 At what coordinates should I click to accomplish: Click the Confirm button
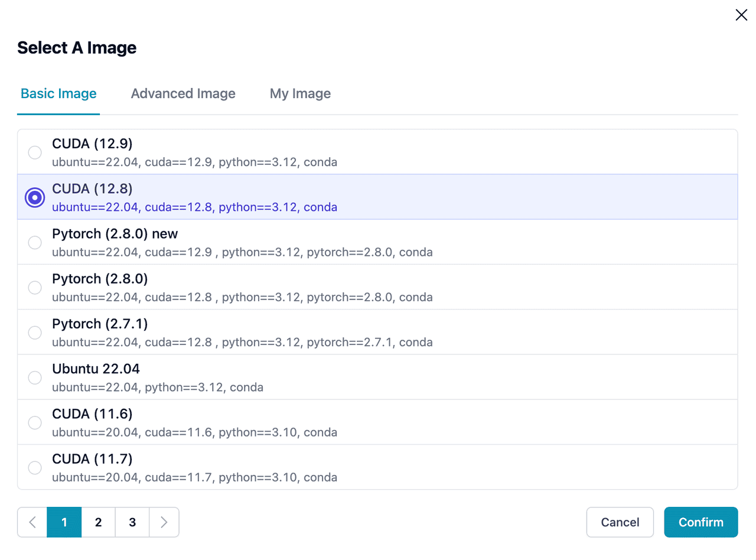[700, 522]
